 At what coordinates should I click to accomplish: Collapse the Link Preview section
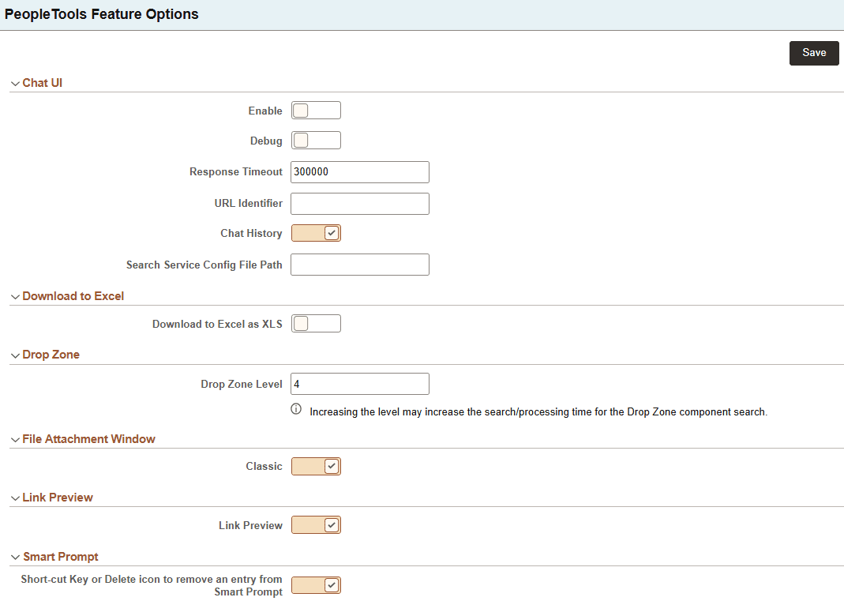(x=15, y=498)
